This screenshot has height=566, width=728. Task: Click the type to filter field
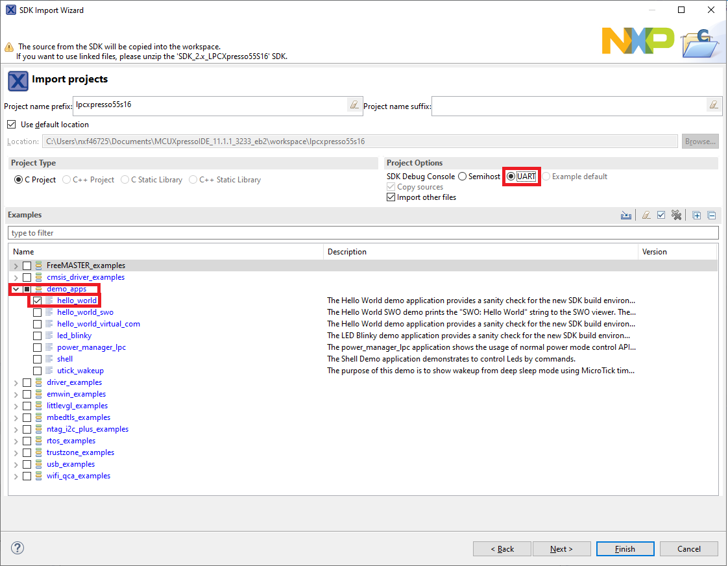click(363, 233)
